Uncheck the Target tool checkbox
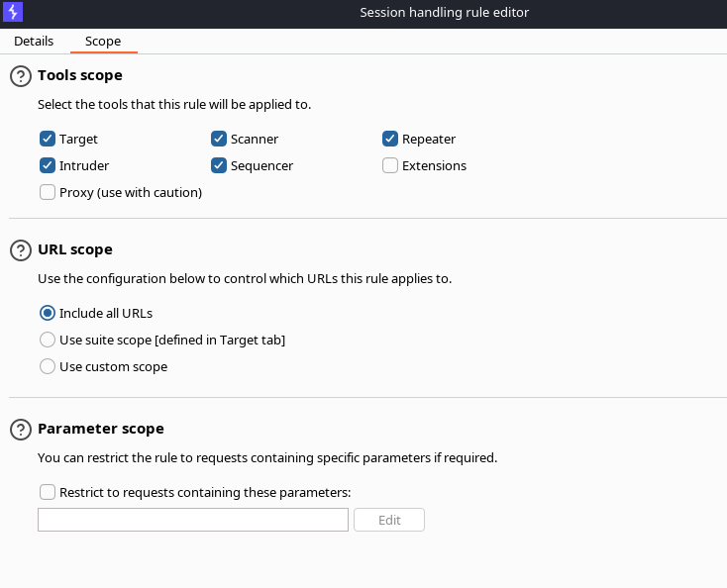This screenshot has width=727, height=588. point(48,139)
